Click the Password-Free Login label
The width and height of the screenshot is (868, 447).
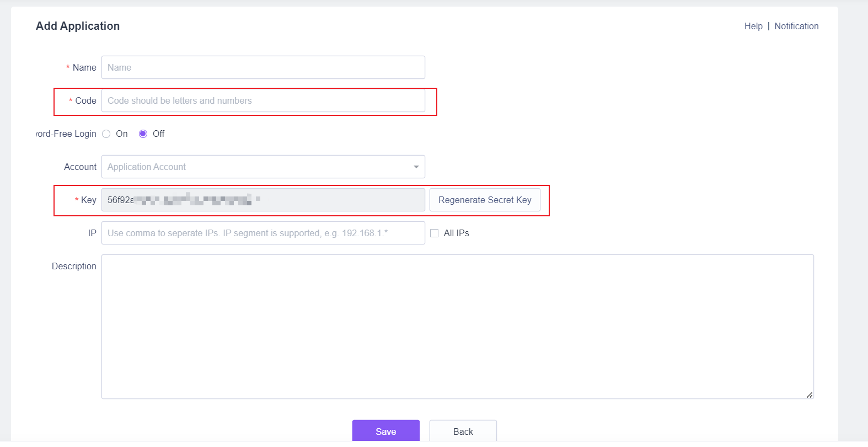(66, 134)
